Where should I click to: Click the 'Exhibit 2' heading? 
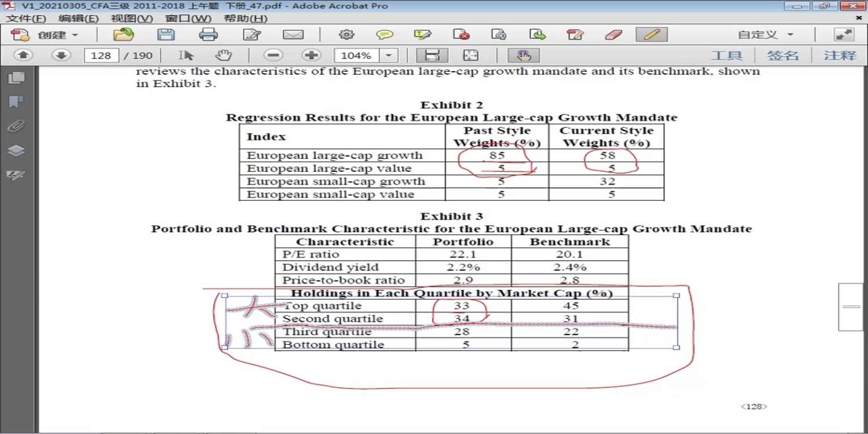(451, 105)
